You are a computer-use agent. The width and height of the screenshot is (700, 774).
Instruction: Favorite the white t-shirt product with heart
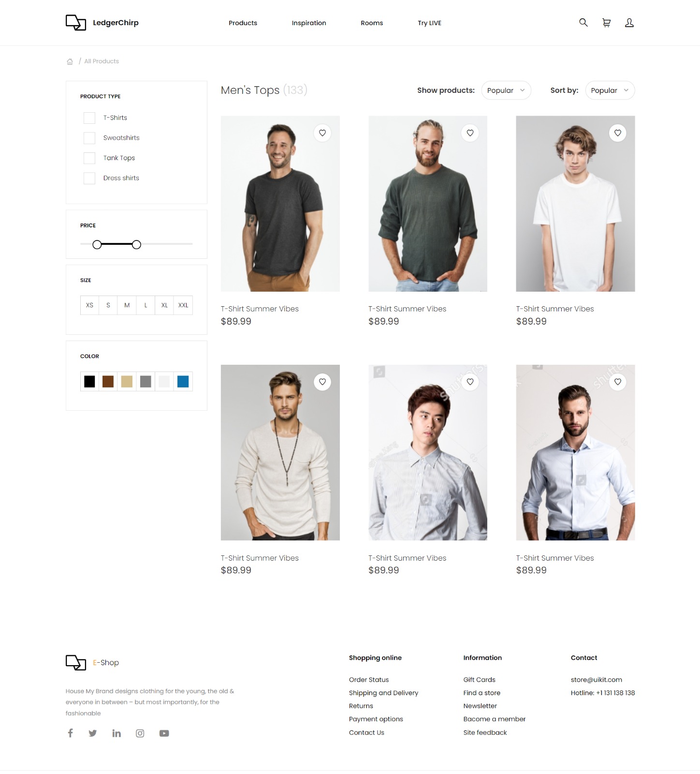coord(617,133)
